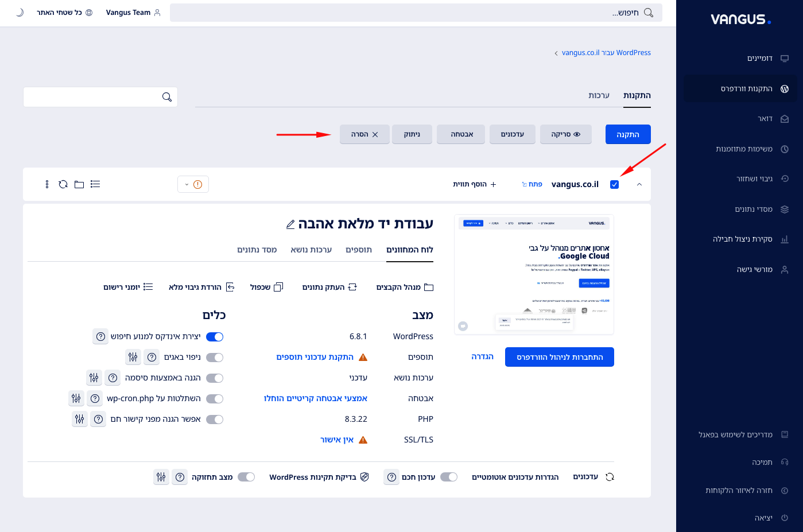The image size is (803, 532).
Task: Click the WordPress icon in sidebar
Action: (x=785, y=89)
